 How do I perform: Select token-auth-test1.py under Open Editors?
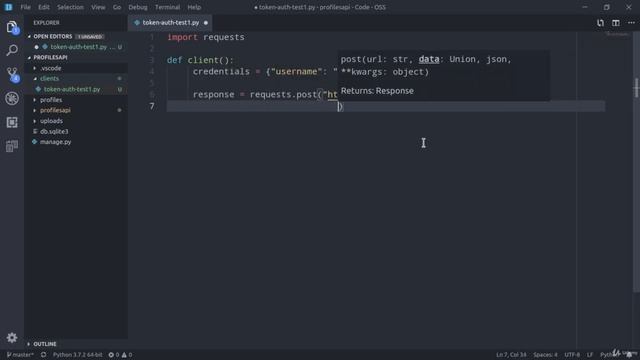(x=78, y=47)
